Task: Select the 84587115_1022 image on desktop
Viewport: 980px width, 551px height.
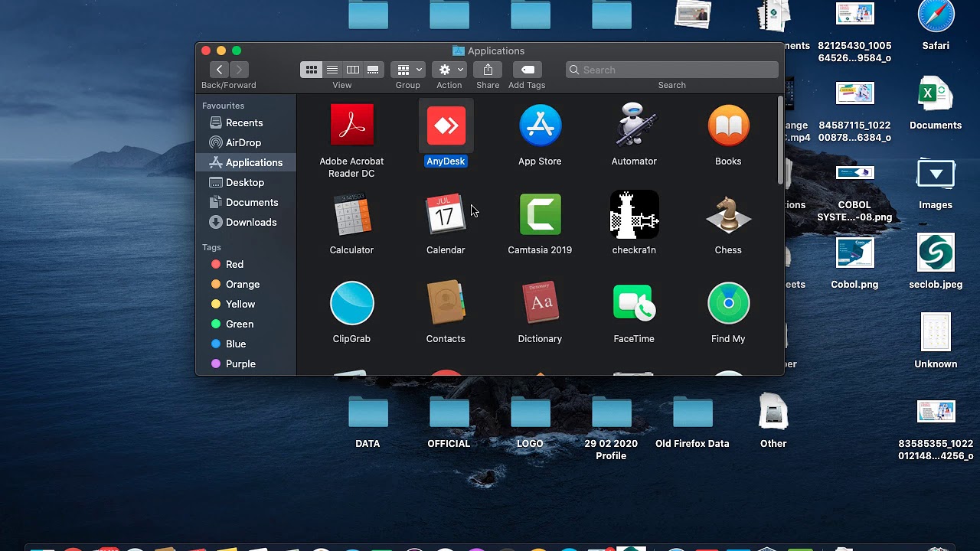Action: [854, 93]
